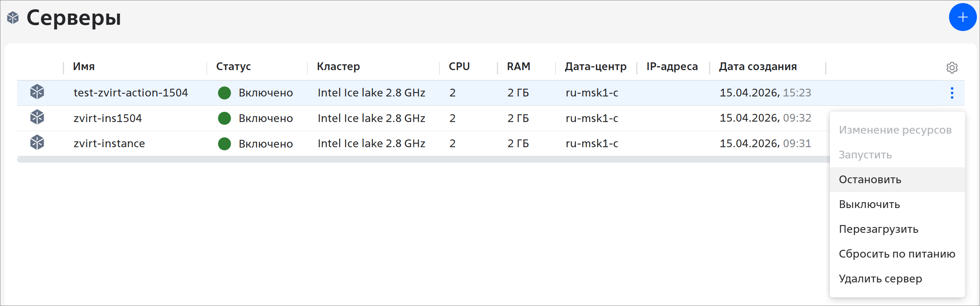980x306 pixels.
Task: Open table settings gear icon
Action: pos(952,67)
